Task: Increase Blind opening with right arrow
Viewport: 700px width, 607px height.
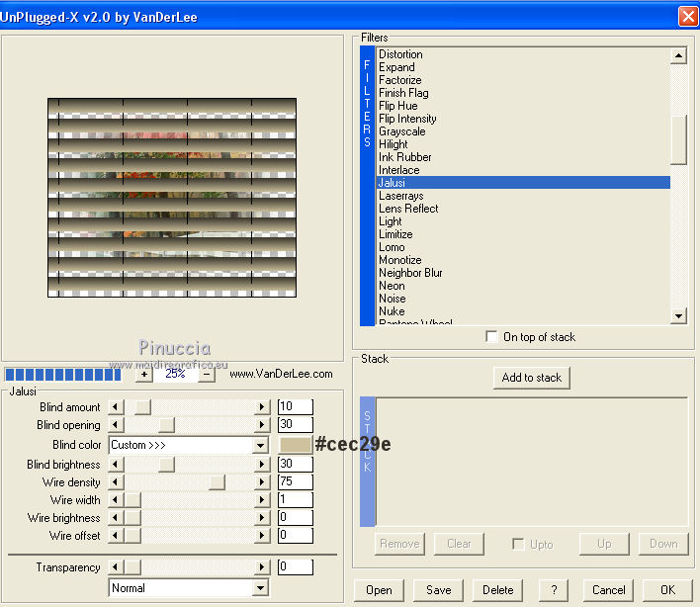Action: click(263, 424)
